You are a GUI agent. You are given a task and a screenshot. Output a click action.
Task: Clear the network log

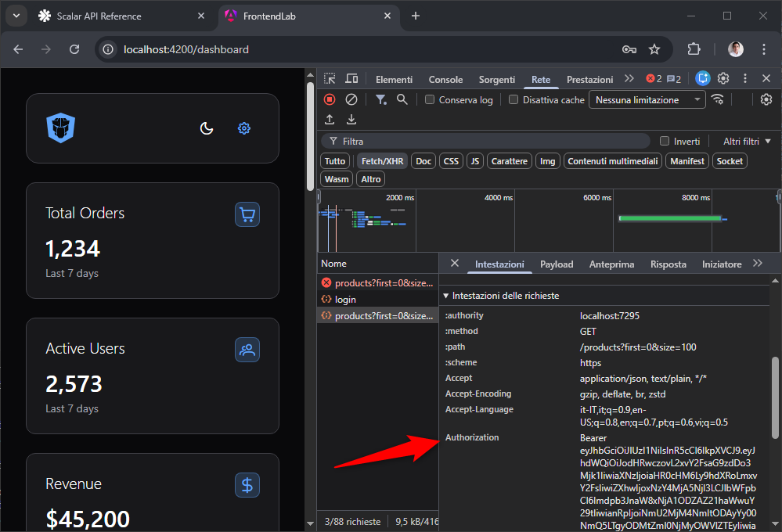(351, 99)
